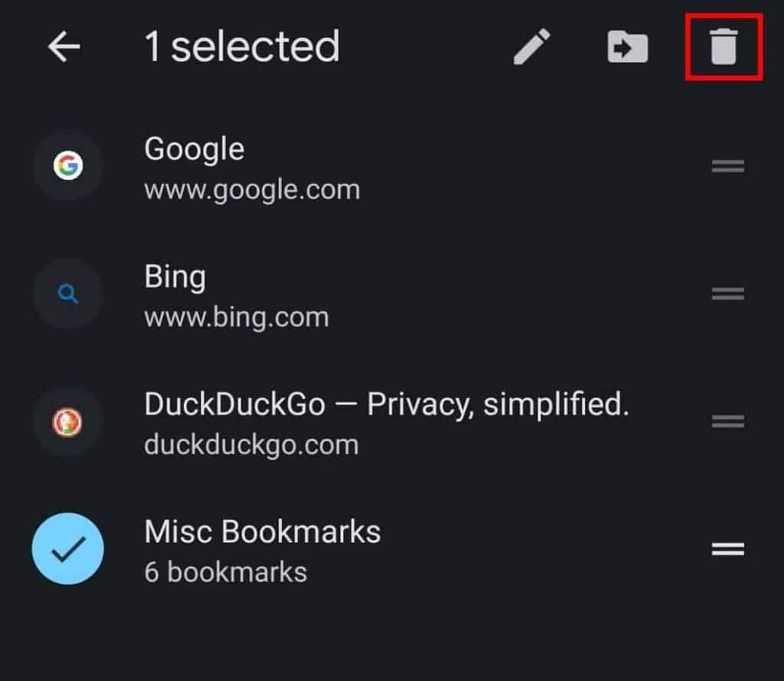Screen dimensions: 784x681
Task: Click the Bing search favicon
Action: pyautogui.click(x=67, y=293)
